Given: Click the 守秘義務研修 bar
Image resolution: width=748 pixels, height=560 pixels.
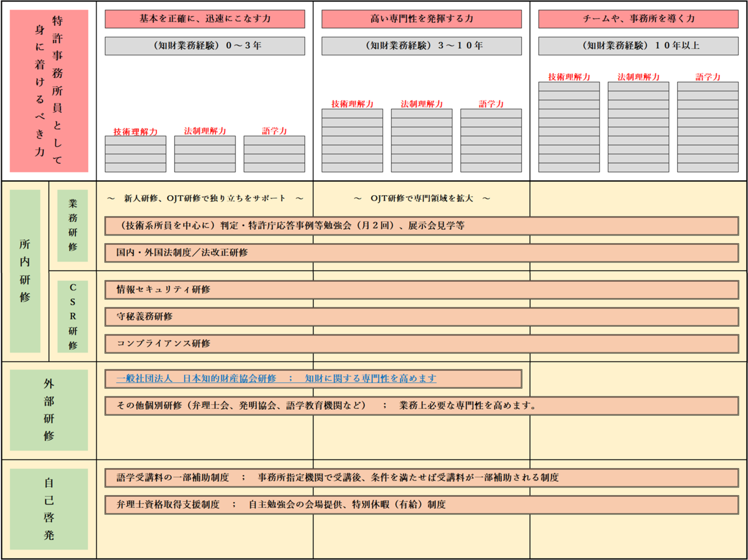Looking at the screenshot, I should coord(421,316).
